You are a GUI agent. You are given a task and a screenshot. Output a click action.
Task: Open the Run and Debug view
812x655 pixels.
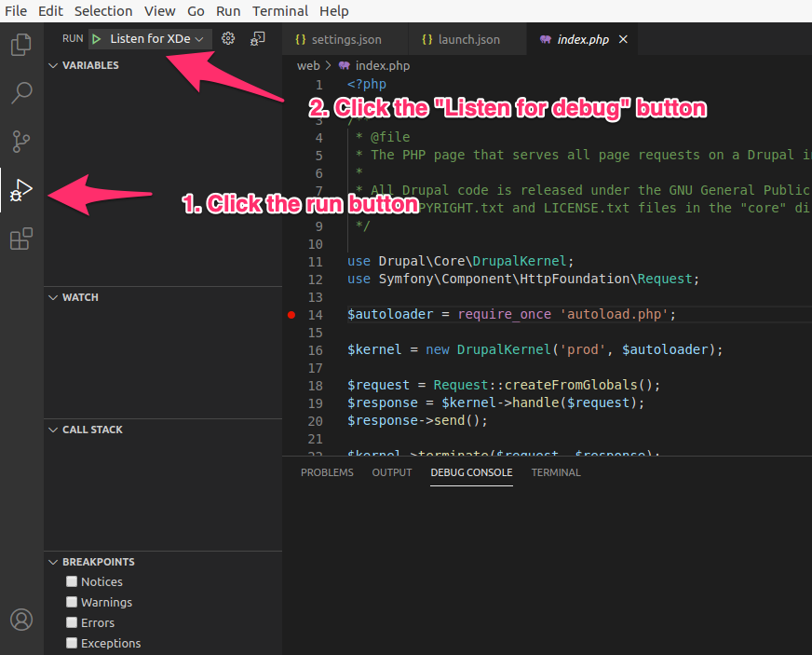click(21, 190)
